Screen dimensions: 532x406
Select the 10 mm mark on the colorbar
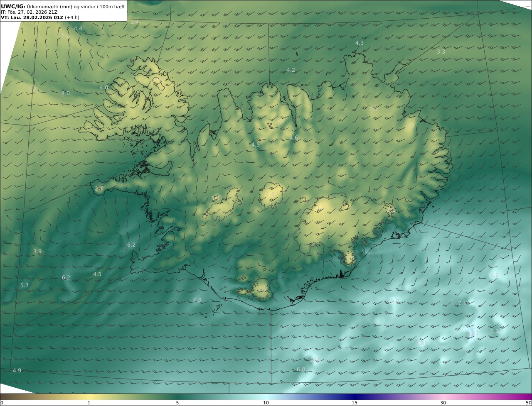(x=266, y=403)
